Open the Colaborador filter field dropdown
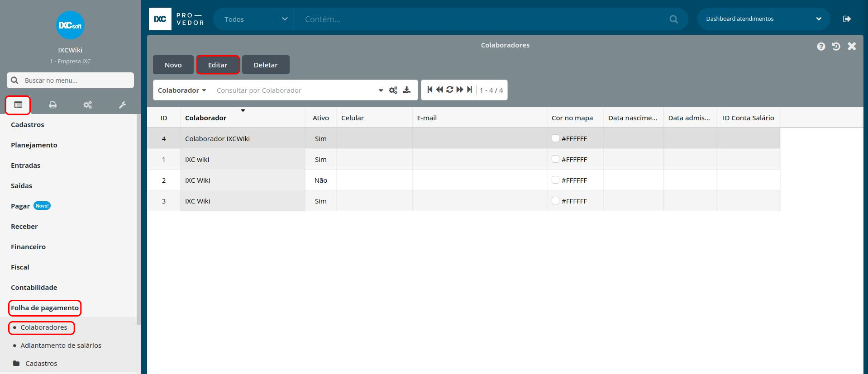The image size is (868, 374). 182,90
